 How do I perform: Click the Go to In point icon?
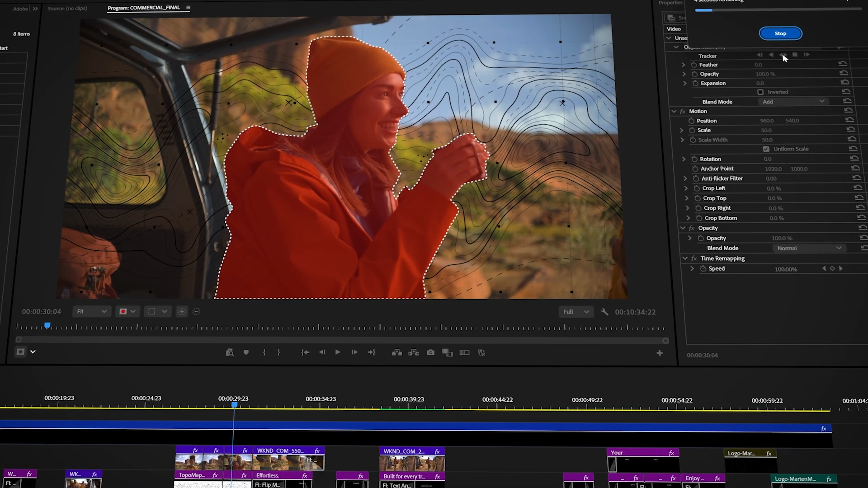305,352
